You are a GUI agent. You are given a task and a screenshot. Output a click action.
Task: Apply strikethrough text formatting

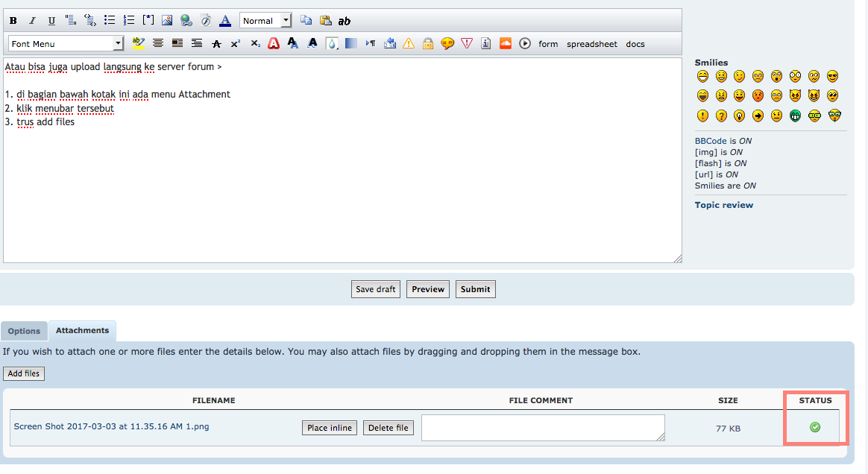coord(216,44)
